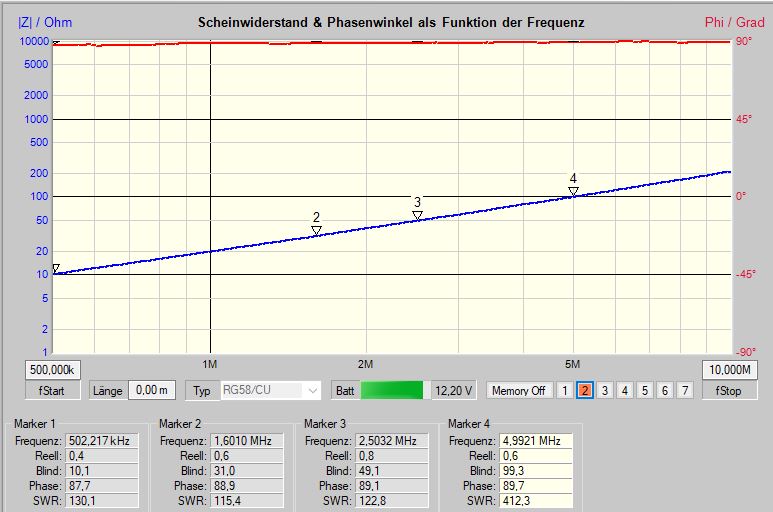Click the Marker 4 Blind value 99,3
773x512 pixels.
536,471
